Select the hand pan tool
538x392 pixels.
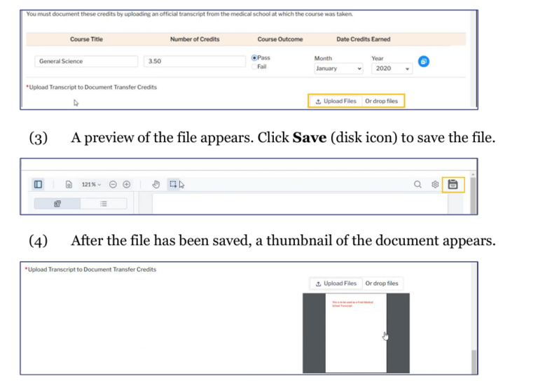[156, 185]
